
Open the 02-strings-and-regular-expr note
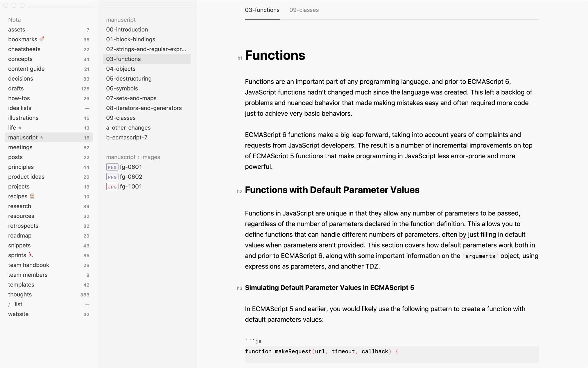click(x=147, y=49)
